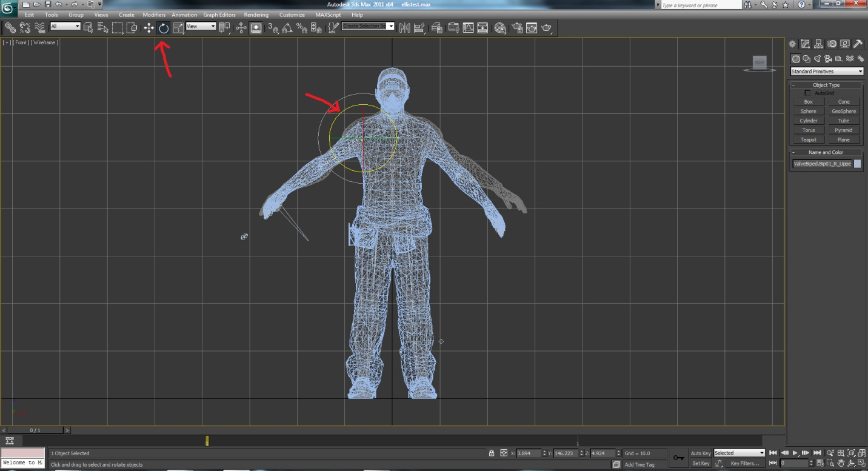Screen dimensions: 868x471
Task: Click the object color swatch
Action: coord(857,164)
